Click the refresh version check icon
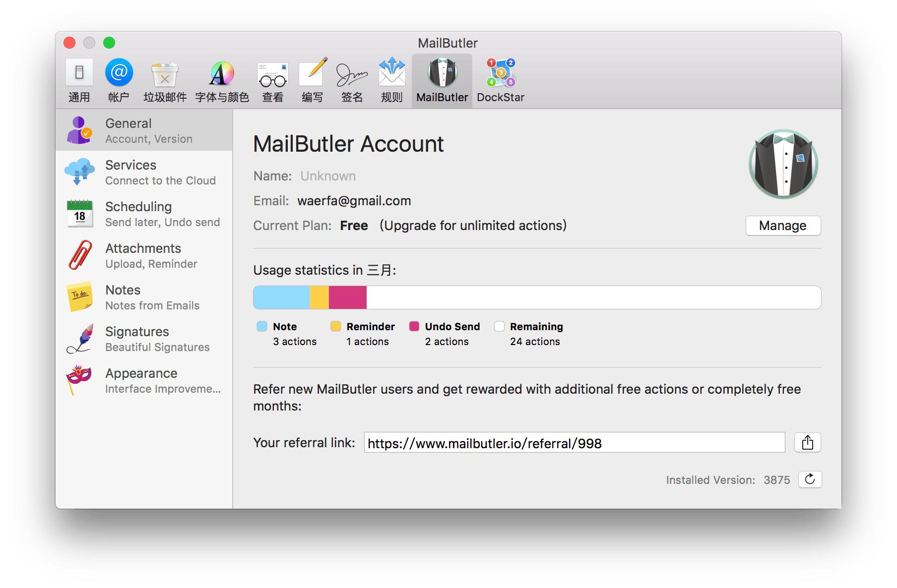 point(810,479)
